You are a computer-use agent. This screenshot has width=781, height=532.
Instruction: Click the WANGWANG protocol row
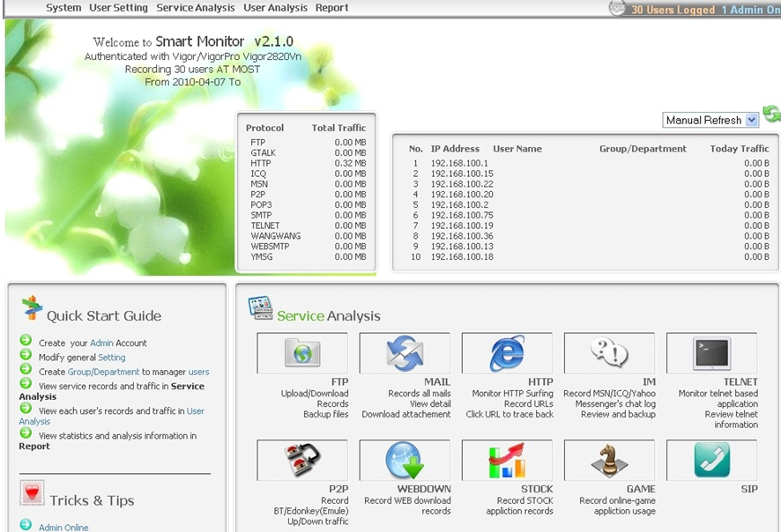pyautogui.click(x=309, y=236)
